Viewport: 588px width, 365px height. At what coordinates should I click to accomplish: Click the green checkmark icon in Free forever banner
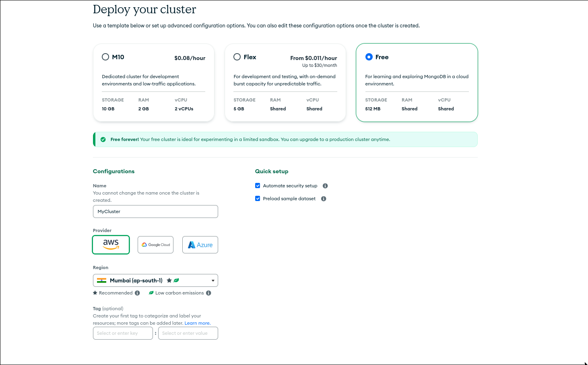tap(103, 139)
